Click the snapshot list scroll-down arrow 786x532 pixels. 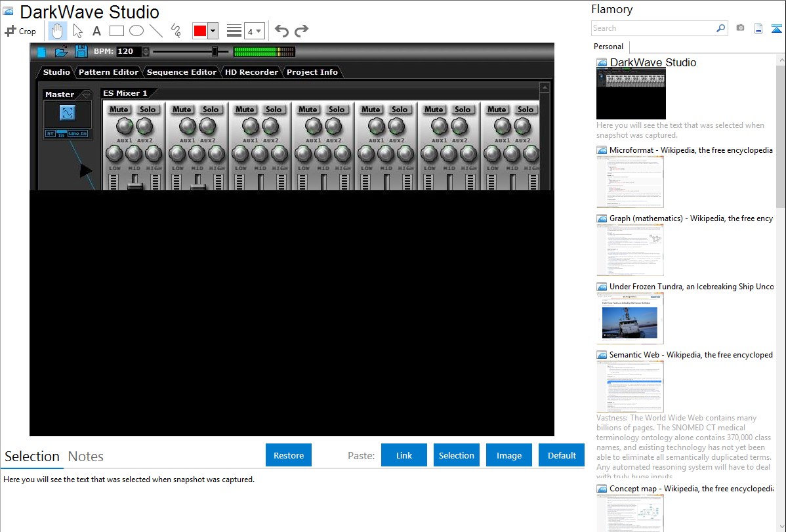click(781, 527)
